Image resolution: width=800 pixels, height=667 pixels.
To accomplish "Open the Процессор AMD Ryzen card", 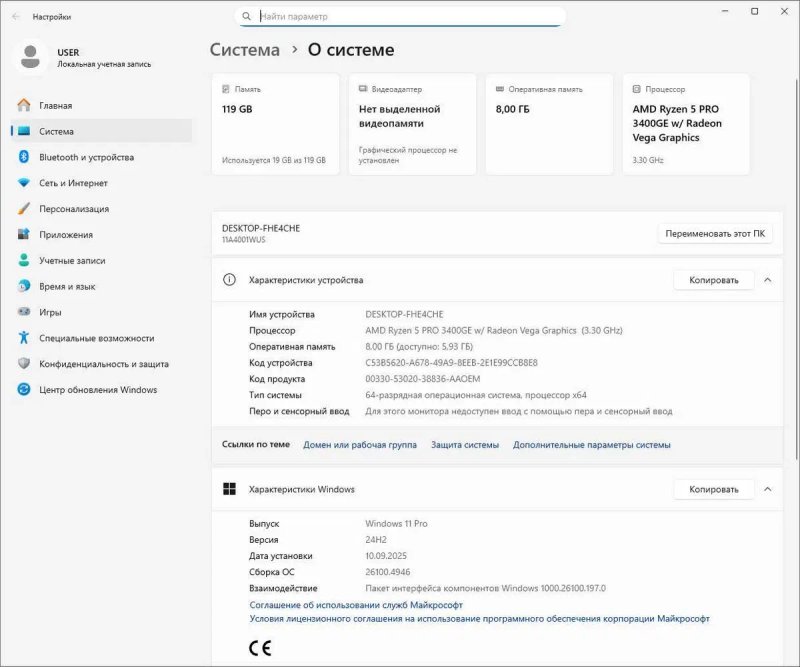I will click(686, 125).
